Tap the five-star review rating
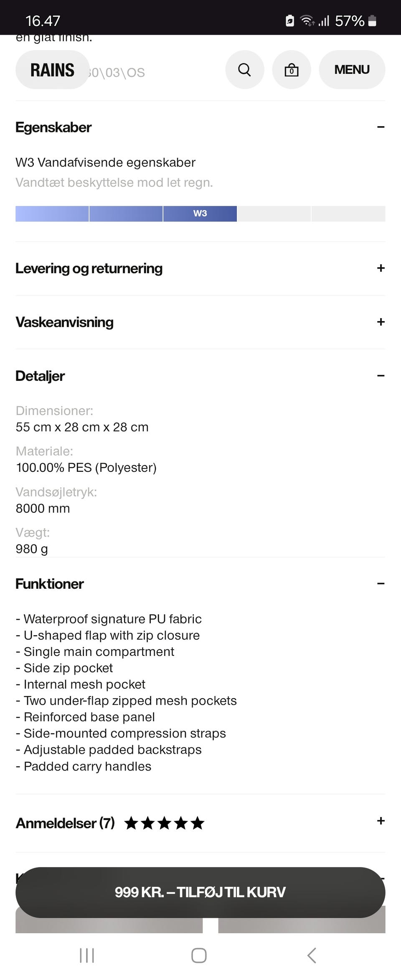The width and height of the screenshot is (401, 980). pyautogui.click(x=164, y=823)
